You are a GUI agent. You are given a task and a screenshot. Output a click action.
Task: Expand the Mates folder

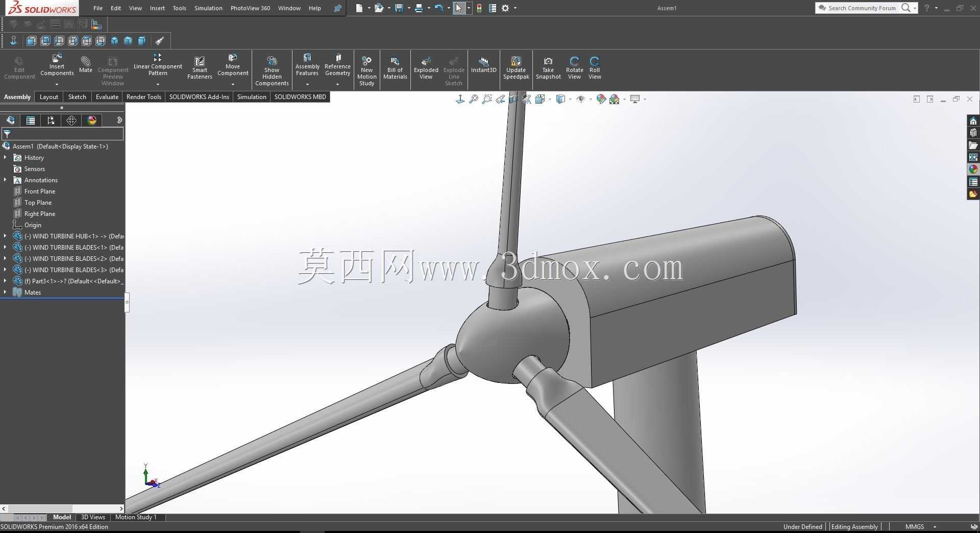5,292
